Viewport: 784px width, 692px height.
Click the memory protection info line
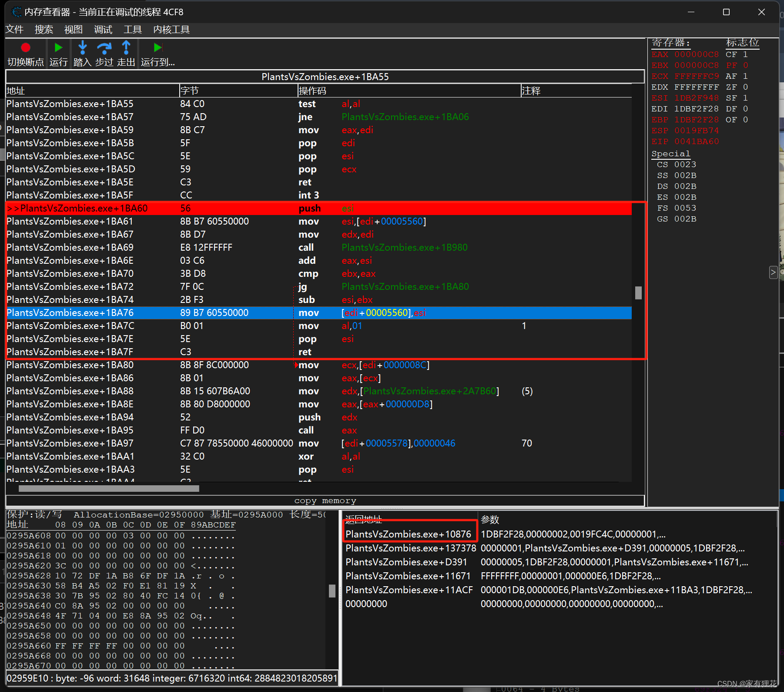click(x=166, y=514)
